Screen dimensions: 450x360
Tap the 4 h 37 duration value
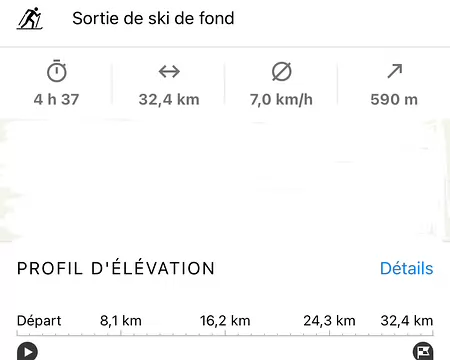[56, 99]
